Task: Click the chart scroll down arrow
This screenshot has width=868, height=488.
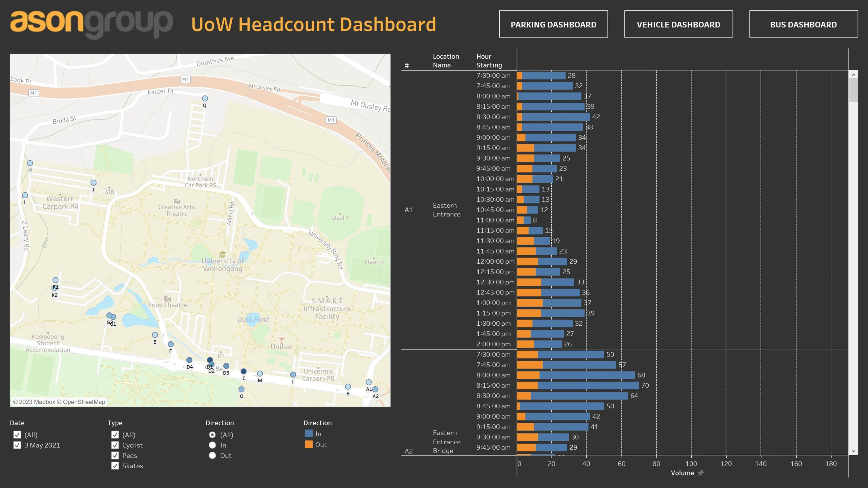Action: (854, 451)
